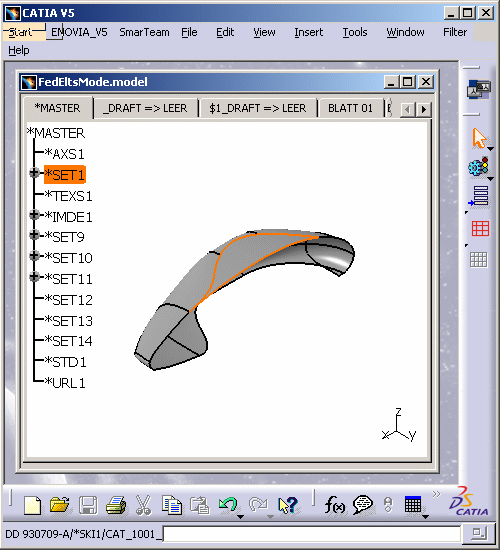Click the XYZ axis compass in viewport
This screenshot has width=500, height=550.
tap(399, 425)
